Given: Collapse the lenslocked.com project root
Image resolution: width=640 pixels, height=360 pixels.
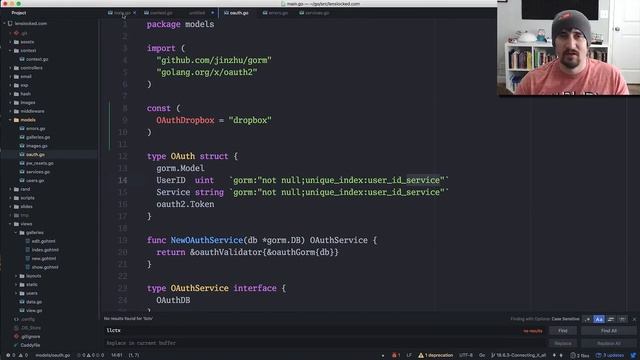Looking at the screenshot, I should point(4,24).
